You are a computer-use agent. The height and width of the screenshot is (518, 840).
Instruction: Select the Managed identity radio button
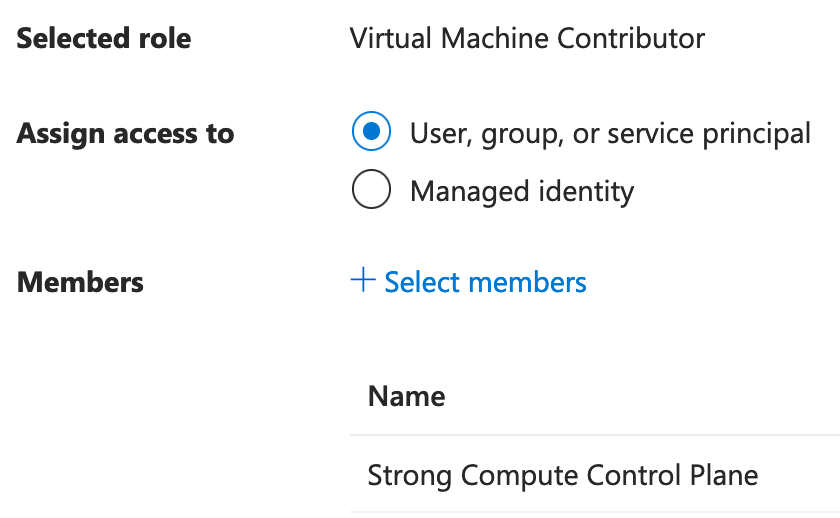tap(371, 190)
